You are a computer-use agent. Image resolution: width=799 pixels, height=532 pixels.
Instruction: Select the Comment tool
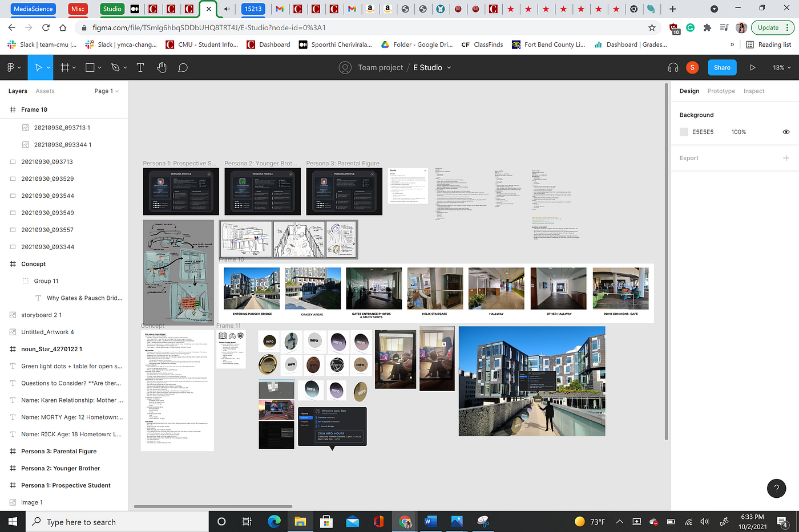click(183, 67)
